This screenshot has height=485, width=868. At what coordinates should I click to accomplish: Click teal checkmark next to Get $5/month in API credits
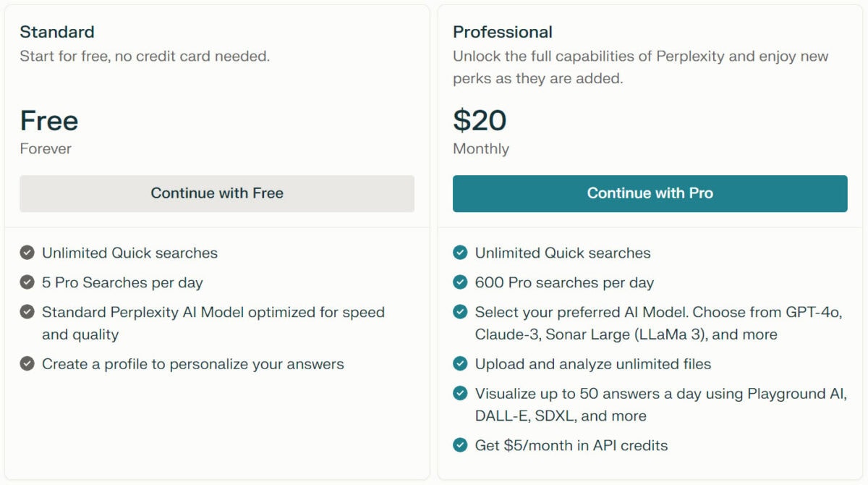point(460,444)
